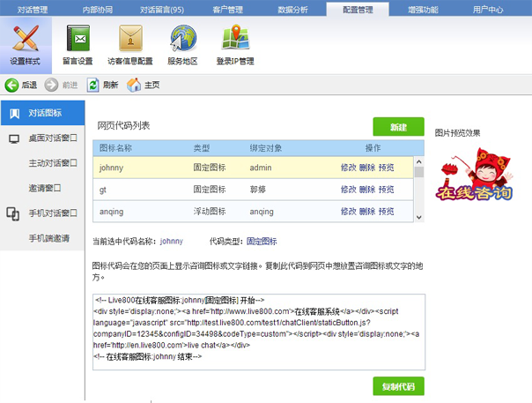Switch to the 数据分析 tab
The height and width of the screenshot is (403, 532).
295,10
